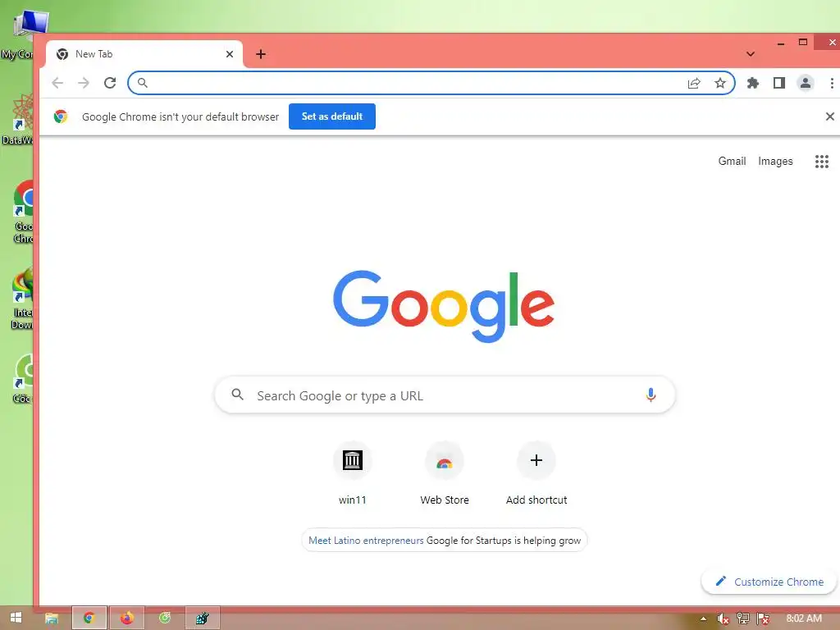The image size is (840, 630).
Task: Open Chrome's three-dot menu
Action: tap(832, 83)
